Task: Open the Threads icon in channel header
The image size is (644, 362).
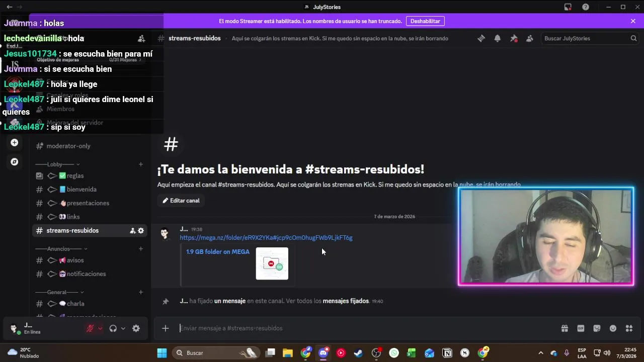Action: point(481,38)
